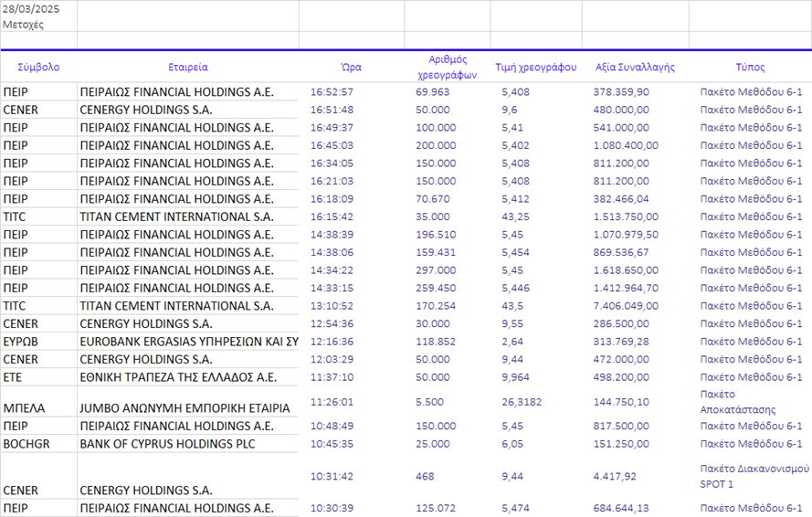
Task: Click the Πακέτο Διακανονισμού SPOT 1 cell
Action: click(x=754, y=477)
